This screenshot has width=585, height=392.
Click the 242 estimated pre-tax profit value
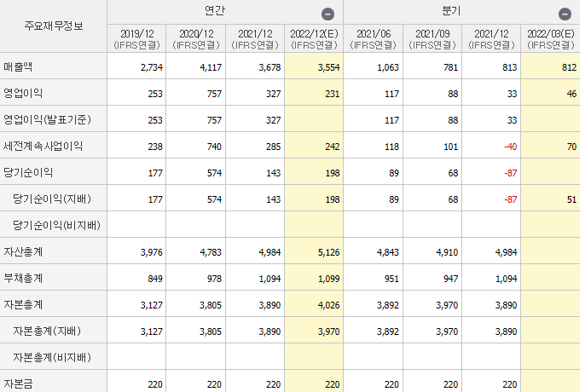click(333, 147)
